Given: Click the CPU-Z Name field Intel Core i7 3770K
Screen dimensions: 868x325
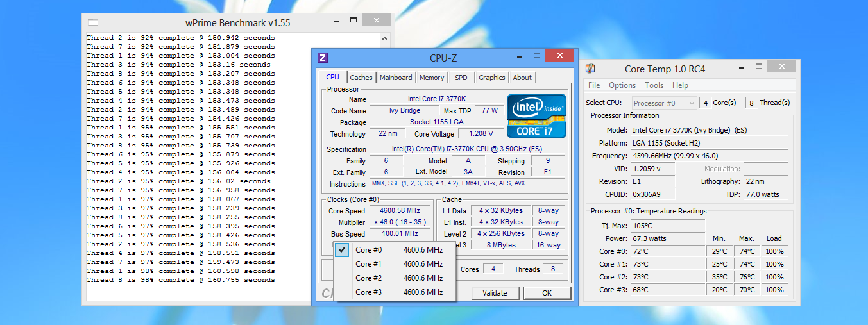Looking at the screenshot, I should click(x=436, y=99).
